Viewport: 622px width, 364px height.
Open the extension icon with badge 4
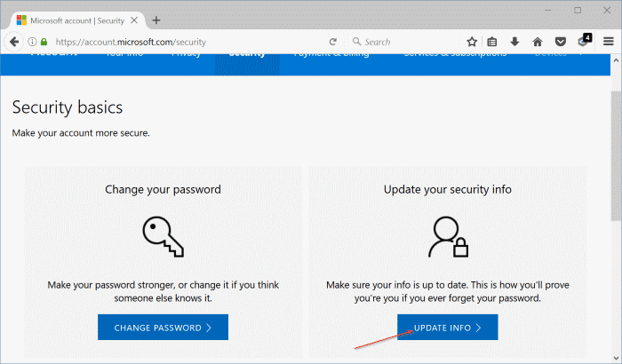[x=585, y=41]
